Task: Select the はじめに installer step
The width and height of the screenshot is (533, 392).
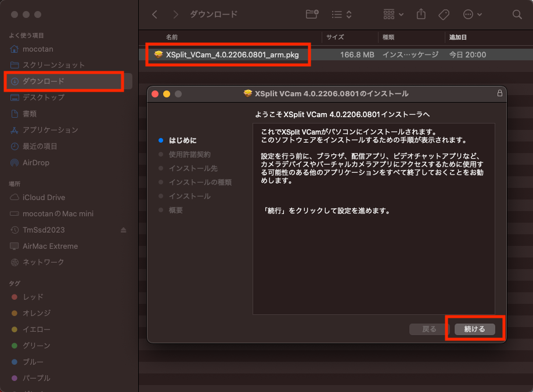Action: 183,140
